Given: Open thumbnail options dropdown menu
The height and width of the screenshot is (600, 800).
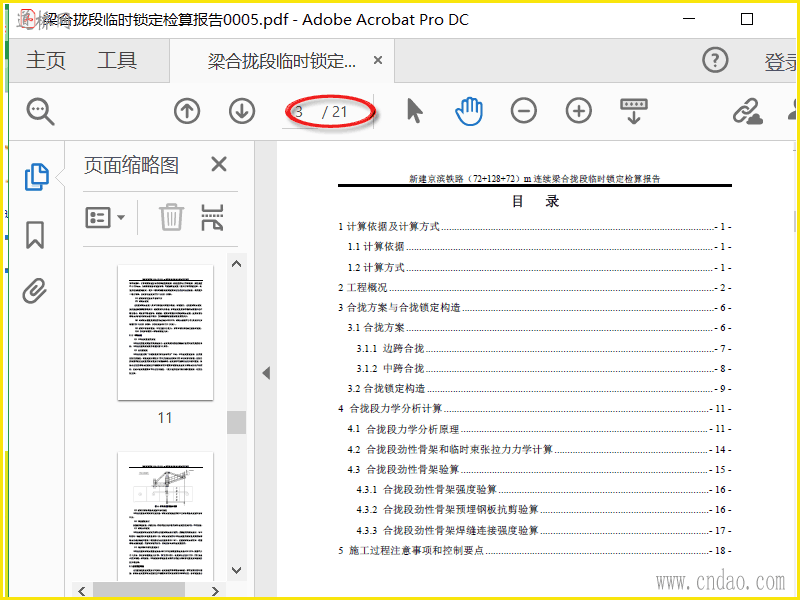Looking at the screenshot, I should [105, 218].
